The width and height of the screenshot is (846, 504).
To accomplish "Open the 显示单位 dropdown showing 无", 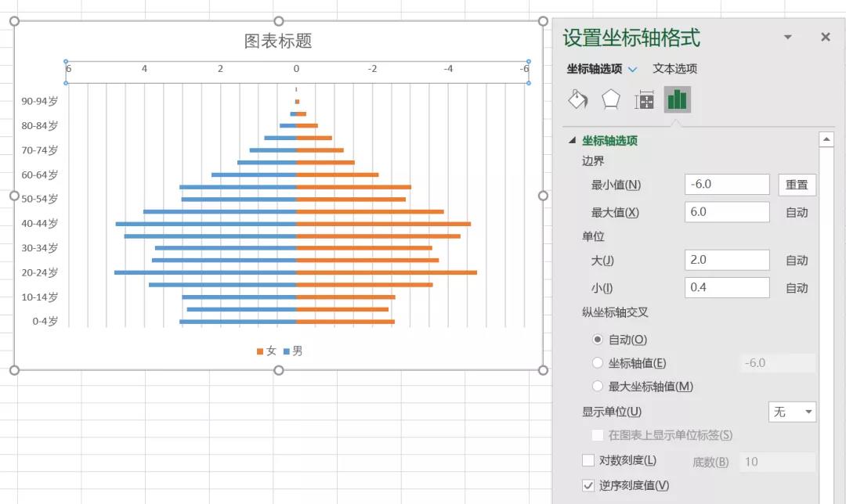I will coord(792,412).
